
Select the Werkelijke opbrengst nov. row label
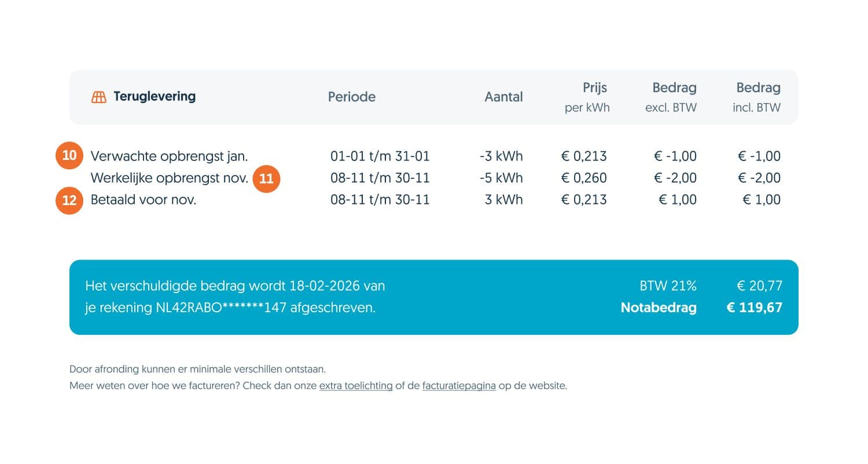tap(170, 178)
